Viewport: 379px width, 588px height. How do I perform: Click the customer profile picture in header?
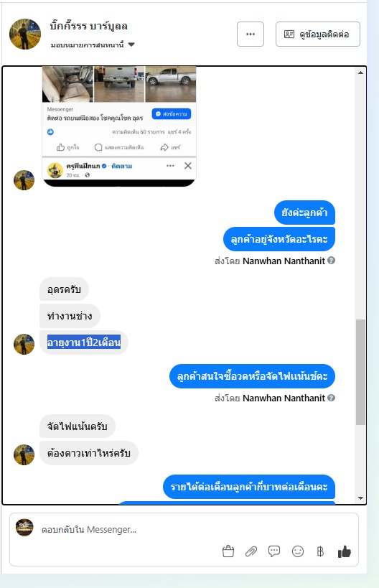(25, 34)
